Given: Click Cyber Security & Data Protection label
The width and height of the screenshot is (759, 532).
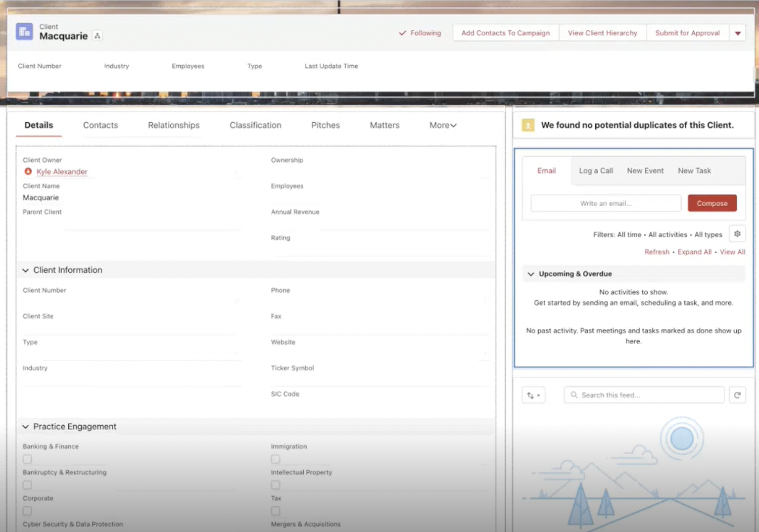Looking at the screenshot, I should click(x=73, y=524).
